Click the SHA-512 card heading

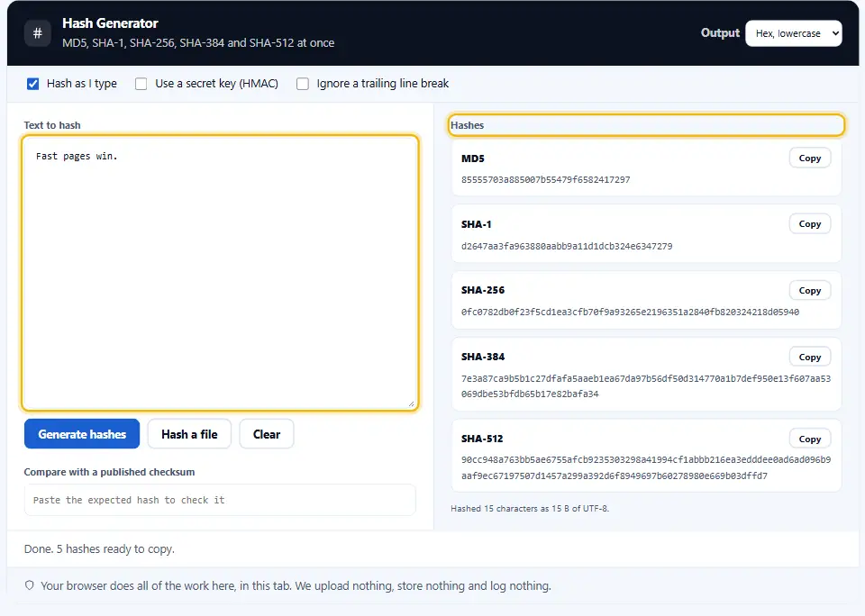pyautogui.click(x=482, y=439)
